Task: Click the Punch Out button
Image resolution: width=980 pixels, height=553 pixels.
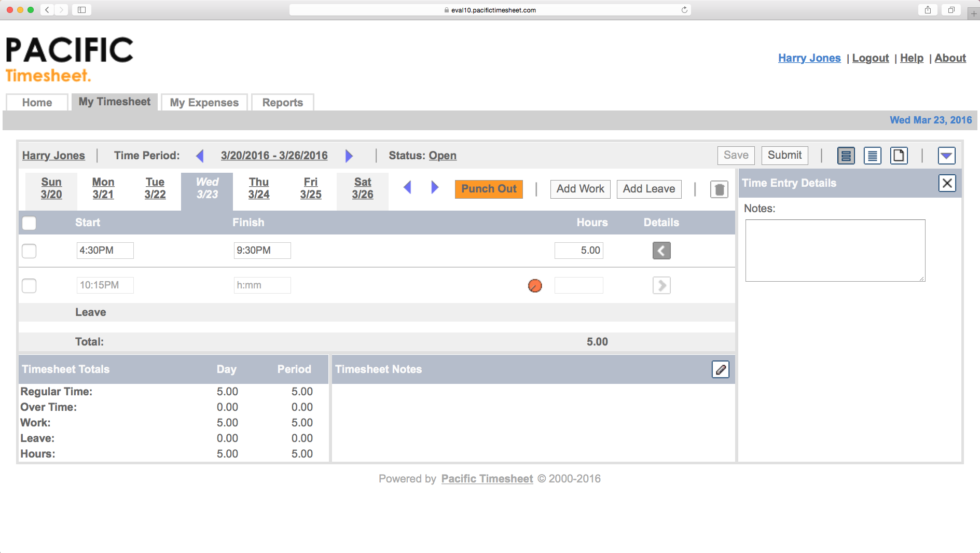Action: (488, 189)
